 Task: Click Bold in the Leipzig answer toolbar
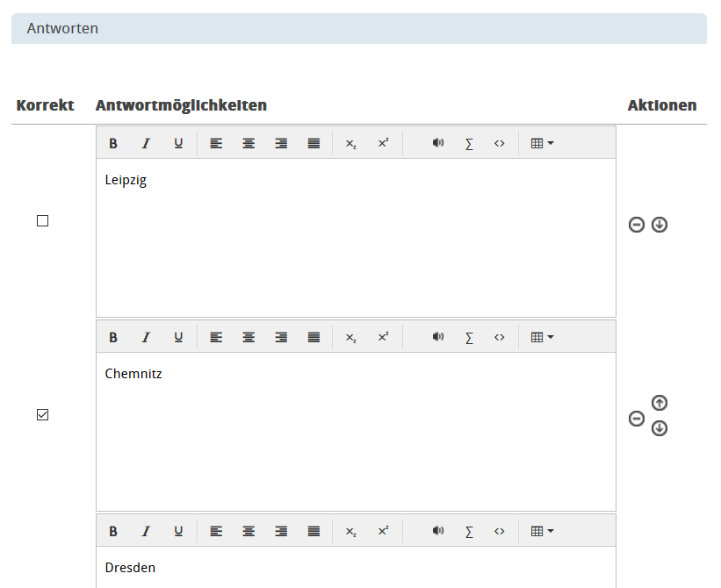coord(113,143)
